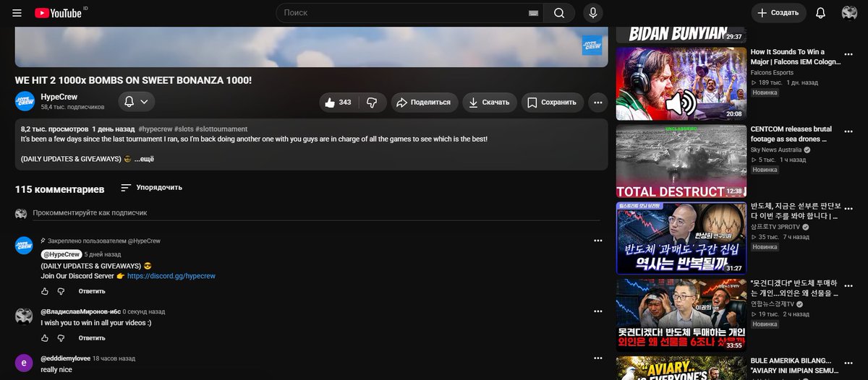Open Sky News Australia channel link
Viewport: 868px width, 380px height.
point(776,150)
